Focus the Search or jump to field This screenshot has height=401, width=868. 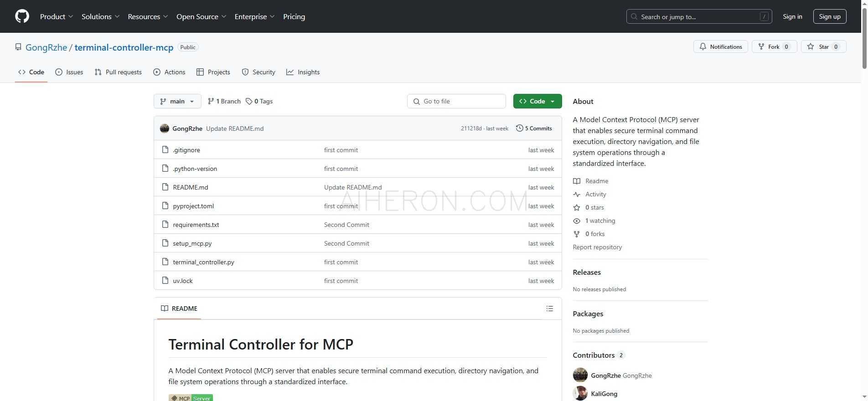[699, 16]
